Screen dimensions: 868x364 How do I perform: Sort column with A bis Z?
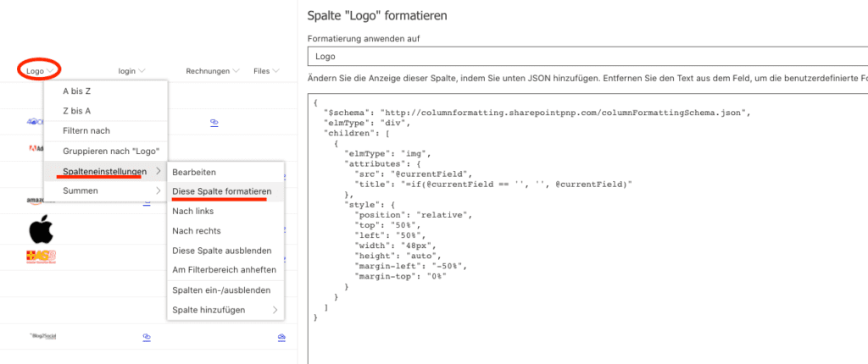(x=76, y=91)
